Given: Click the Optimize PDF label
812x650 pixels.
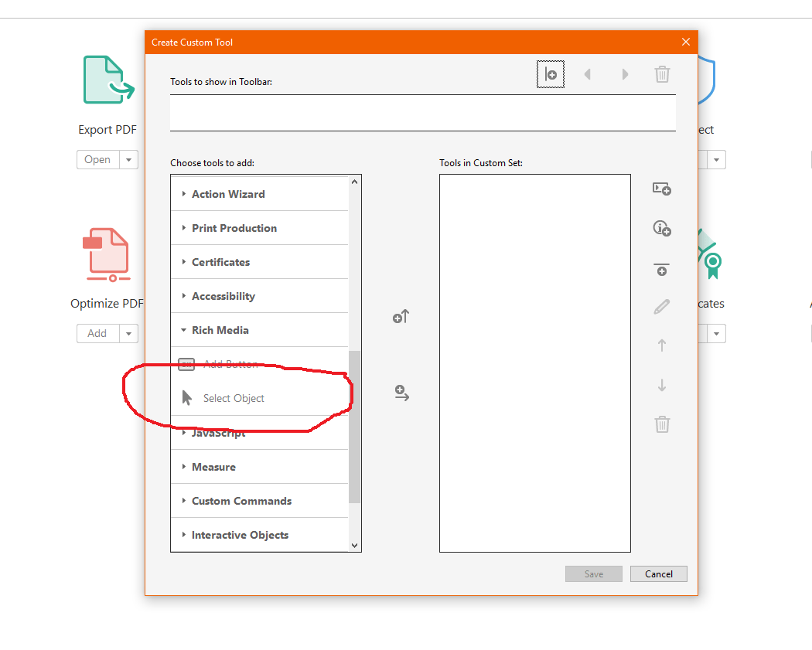Looking at the screenshot, I should pyautogui.click(x=107, y=303).
